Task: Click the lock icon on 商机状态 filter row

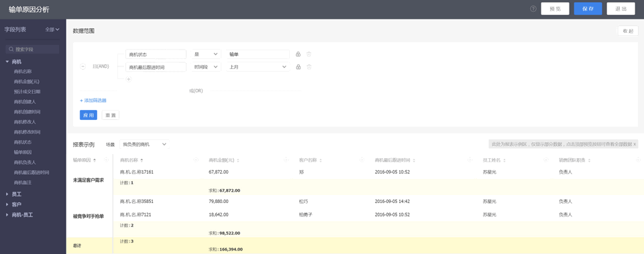Action: (298, 54)
